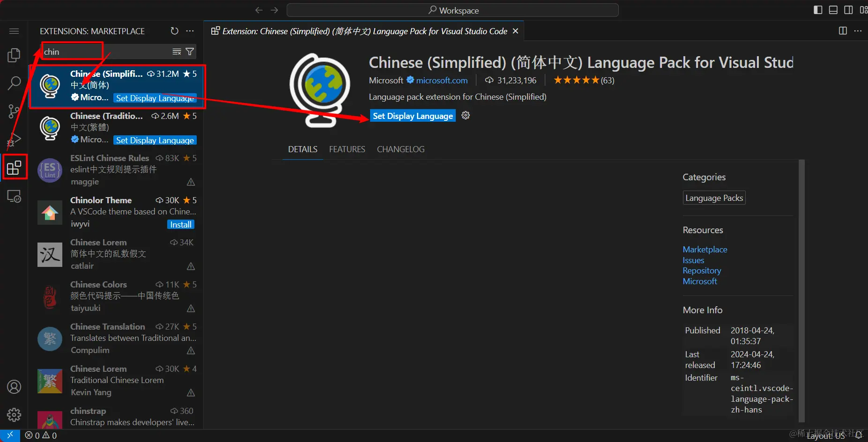The width and height of the screenshot is (868, 442).
Task: Go forward with the navigation arrow
Action: [x=274, y=10]
